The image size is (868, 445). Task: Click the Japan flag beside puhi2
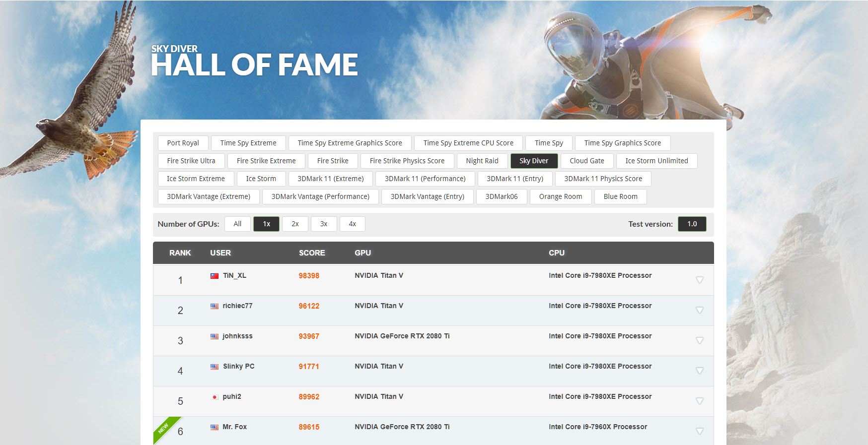(215, 397)
